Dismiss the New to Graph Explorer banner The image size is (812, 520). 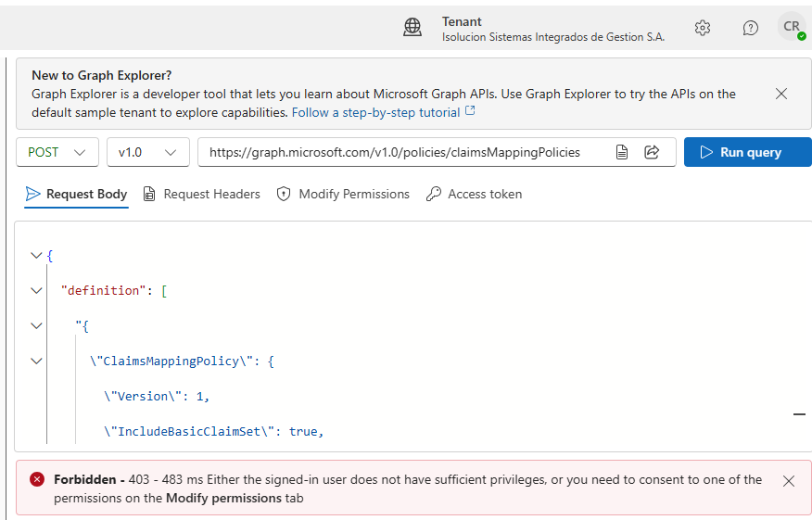(781, 94)
